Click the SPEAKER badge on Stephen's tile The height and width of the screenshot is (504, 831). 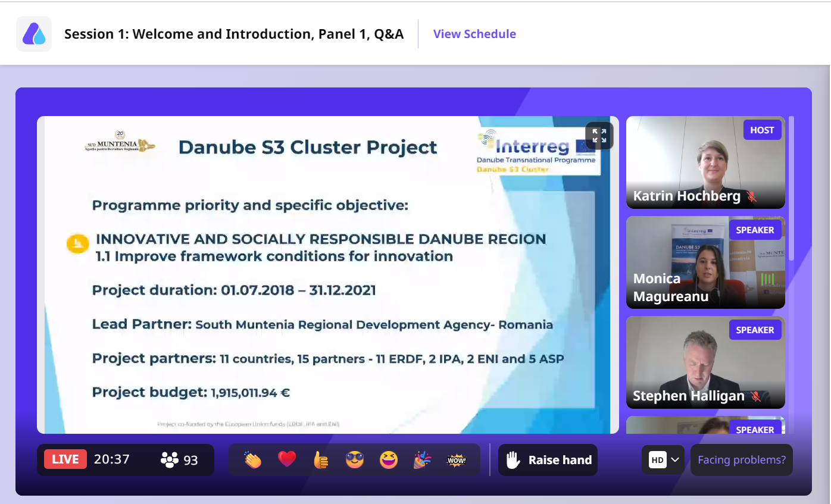coord(755,330)
